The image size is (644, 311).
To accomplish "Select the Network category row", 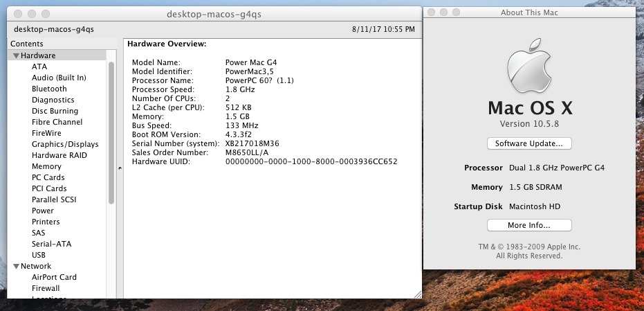I will tap(57, 266).
